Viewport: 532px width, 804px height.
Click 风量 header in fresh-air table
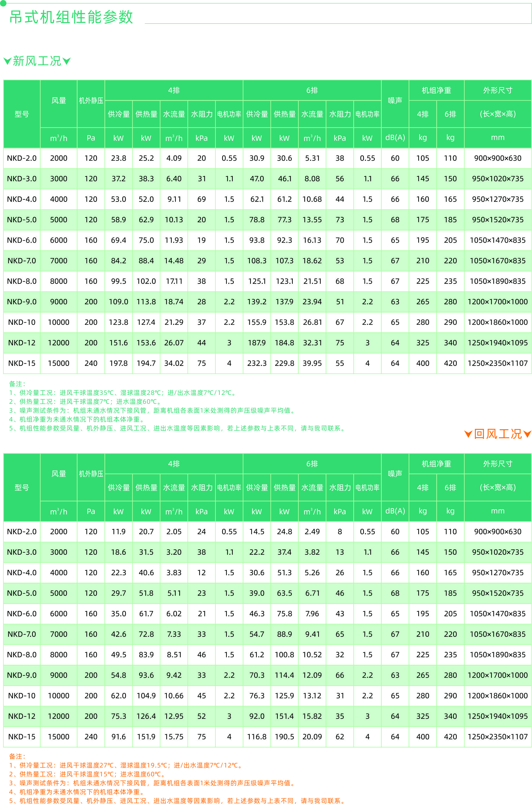tap(59, 100)
